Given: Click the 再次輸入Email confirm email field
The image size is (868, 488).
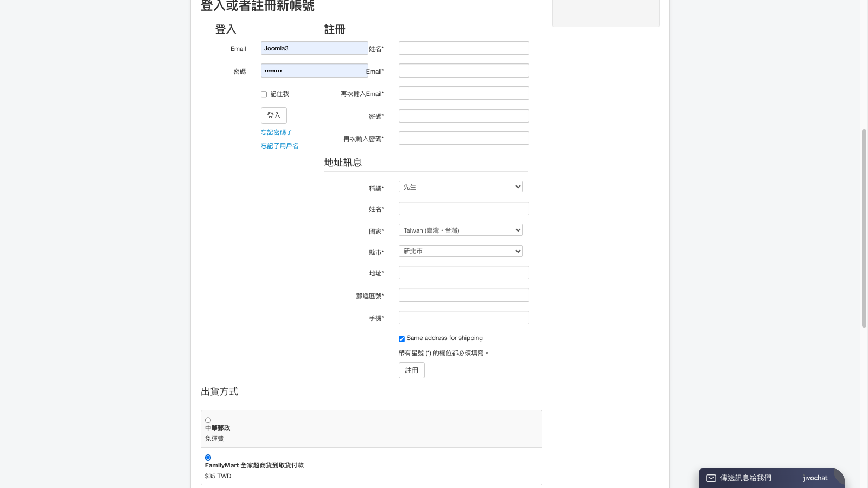Looking at the screenshot, I should (464, 93).
